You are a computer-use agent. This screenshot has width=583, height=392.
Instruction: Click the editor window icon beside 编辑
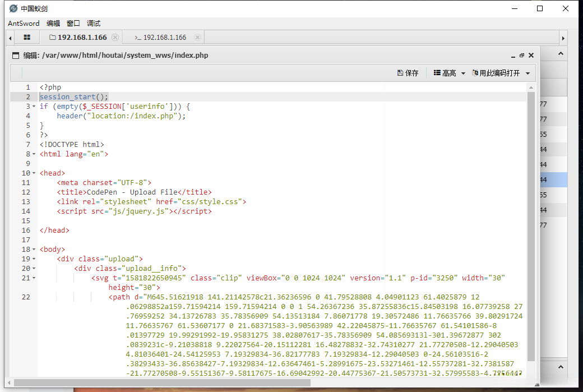(x=16, y=56)
